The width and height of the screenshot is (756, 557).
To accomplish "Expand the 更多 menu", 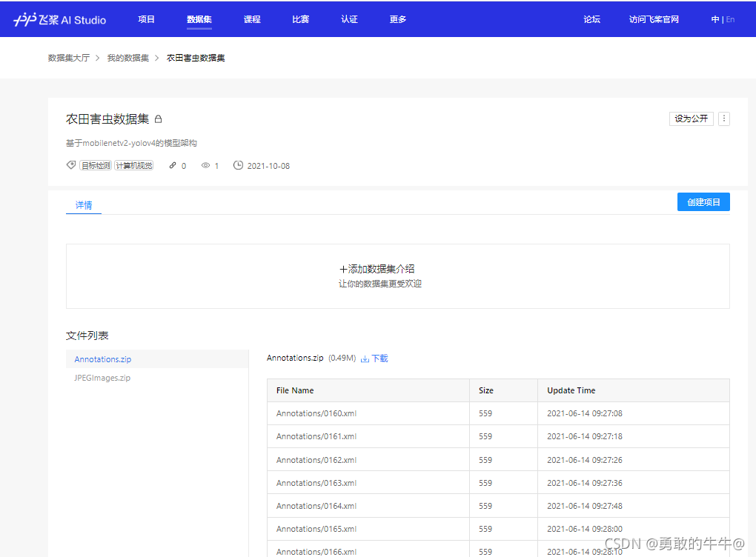I will (x=398, y=19).
